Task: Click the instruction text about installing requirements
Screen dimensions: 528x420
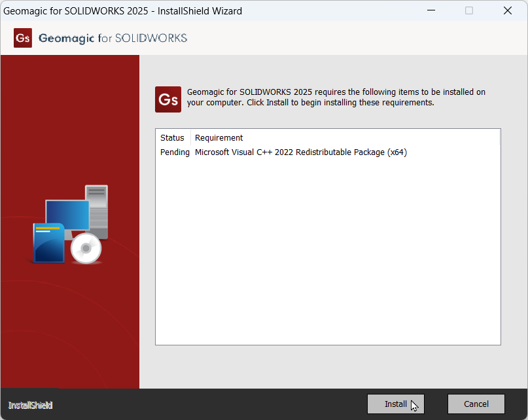Action: (x=334, y=97)
